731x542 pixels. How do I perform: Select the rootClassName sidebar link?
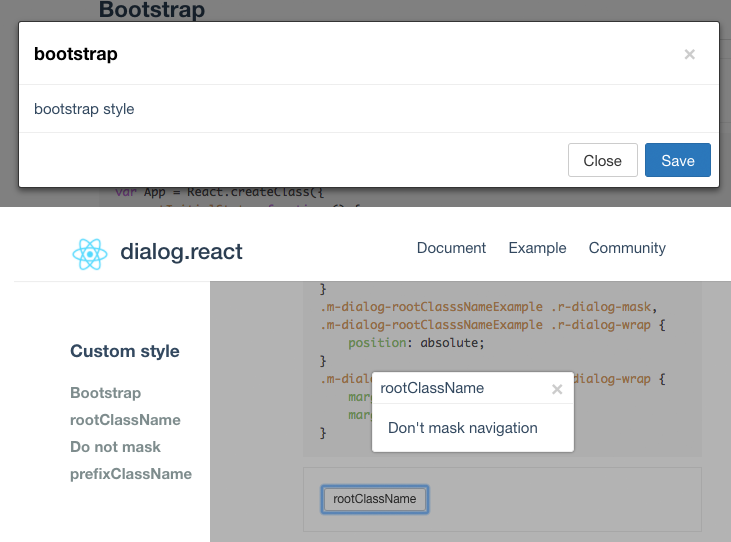(125, 420)
